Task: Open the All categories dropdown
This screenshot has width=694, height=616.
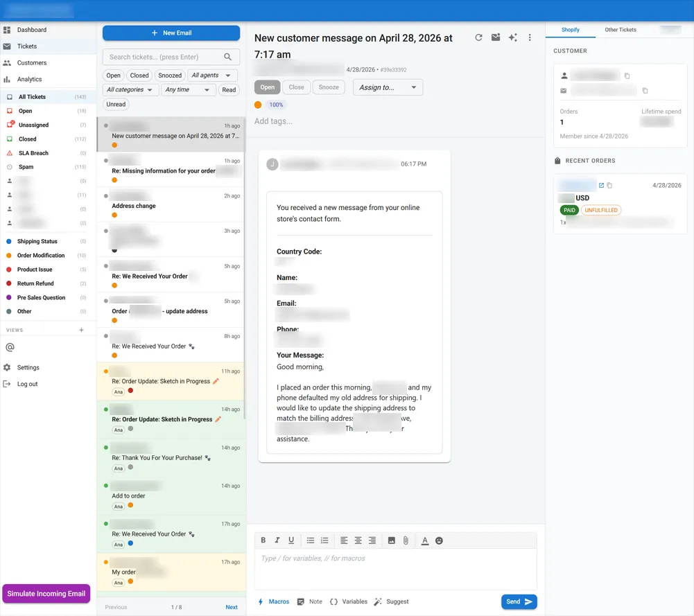Action: point(130,90)
